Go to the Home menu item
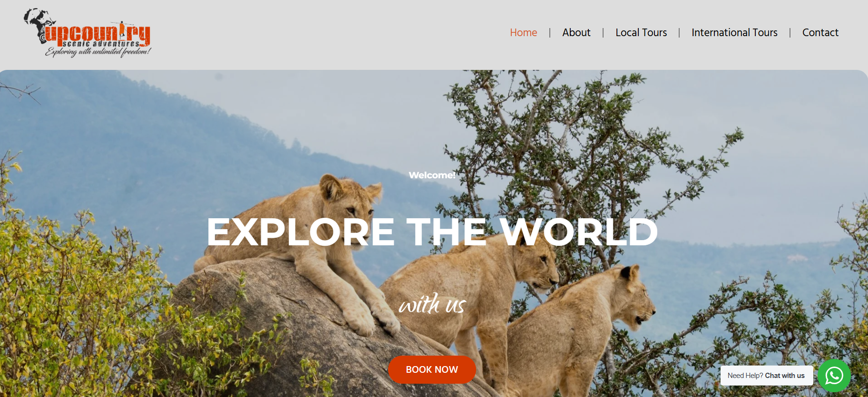The image size is (868, 397). tap(523, 32)
